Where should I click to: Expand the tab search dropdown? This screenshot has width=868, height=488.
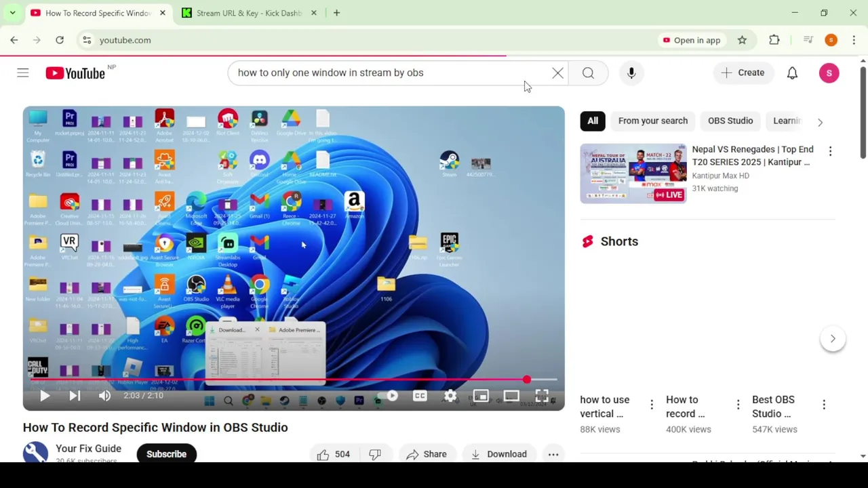pos(12,13)
